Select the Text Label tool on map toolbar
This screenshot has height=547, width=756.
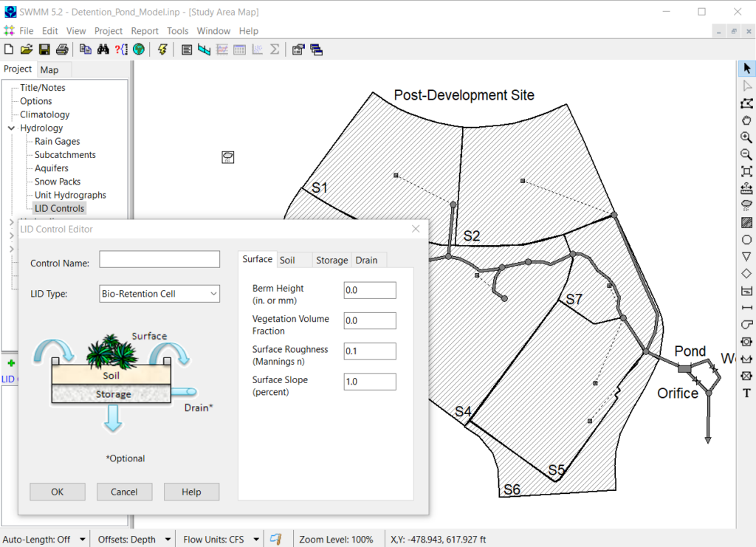pos(746,393)
